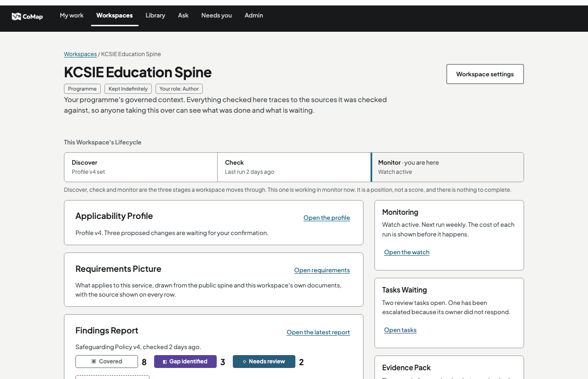Click Open requirements link
Image resolution: width=588 pixels, height=379 pixels.
(x=322, y=270)
